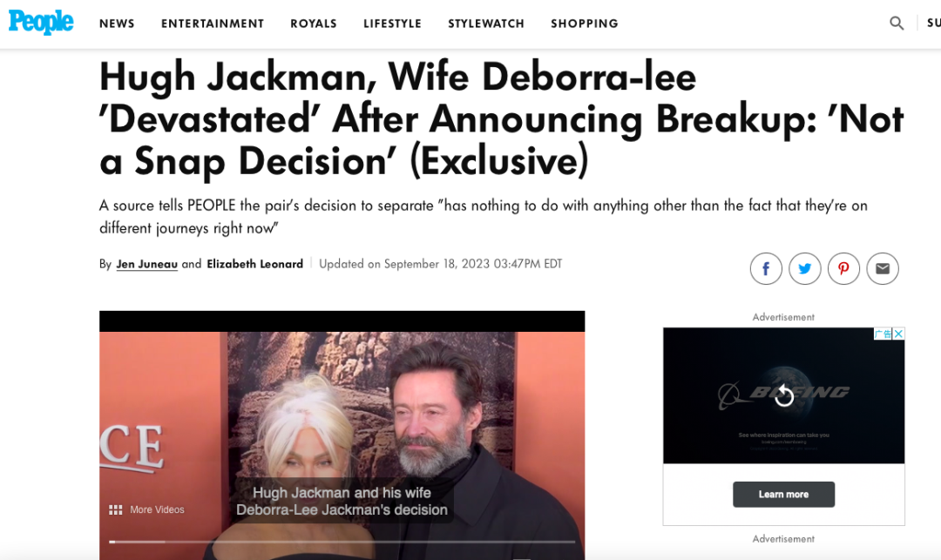Open the Shopping menu

pyautogui.click(x=585, y=24)
